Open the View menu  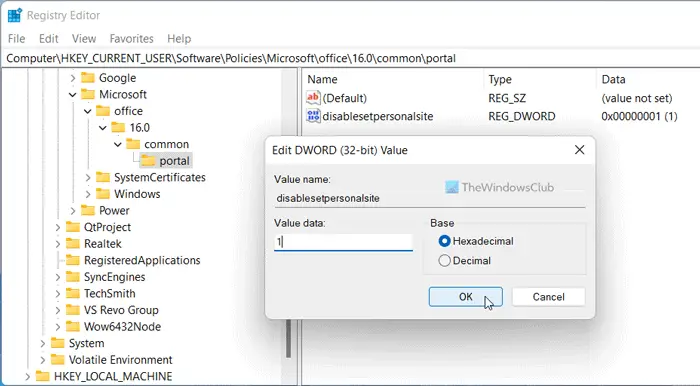tap(84, 38)
